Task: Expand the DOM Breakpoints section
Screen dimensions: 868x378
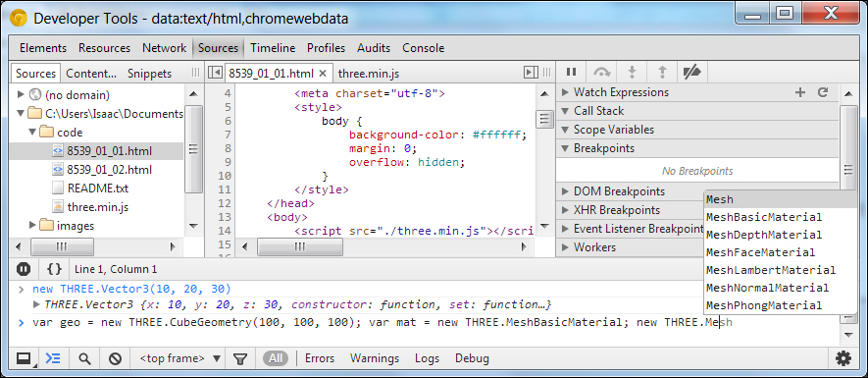Action: click(x=565, y=191)
